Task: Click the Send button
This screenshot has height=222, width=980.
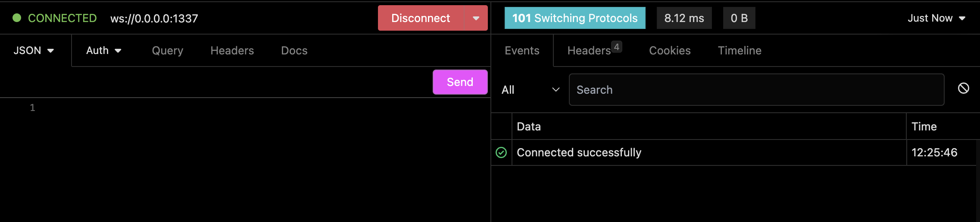Action: (x=460, y=82)
